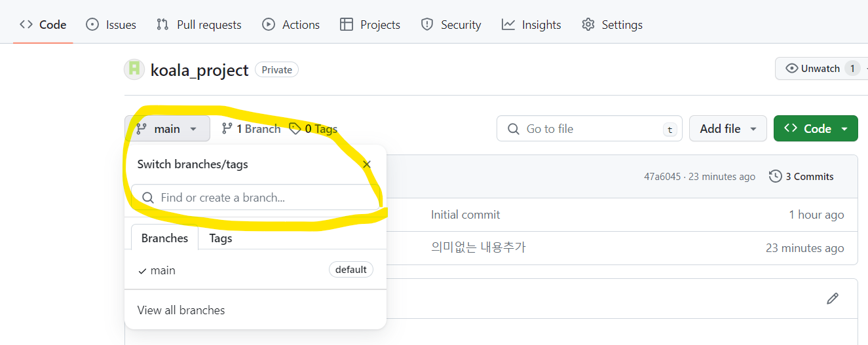Expand the Add file dropdown
The width and height of the screenshot is (868, 345).
[728, 129]
